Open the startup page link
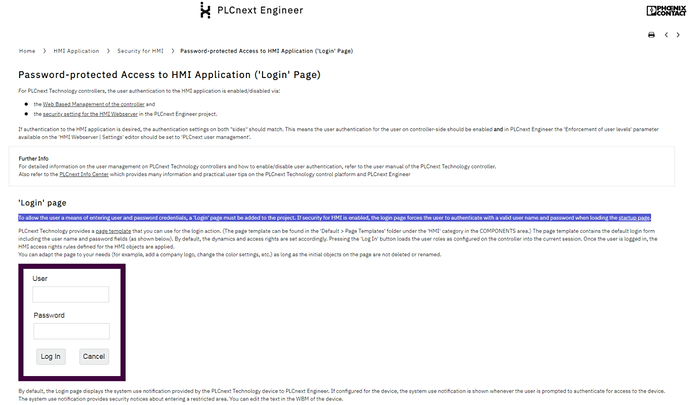Screen dimensions: 690x405 click(634, 217)
